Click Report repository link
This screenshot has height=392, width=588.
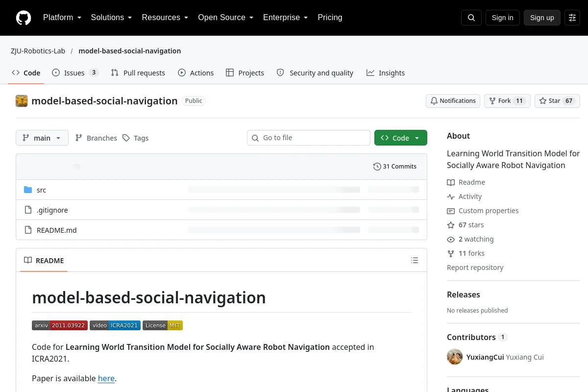click(x=475, y=268)
